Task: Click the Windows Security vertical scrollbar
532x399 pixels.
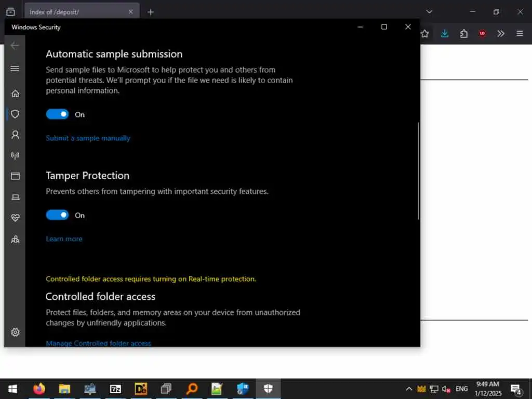Action: click(x=418, y=170)
